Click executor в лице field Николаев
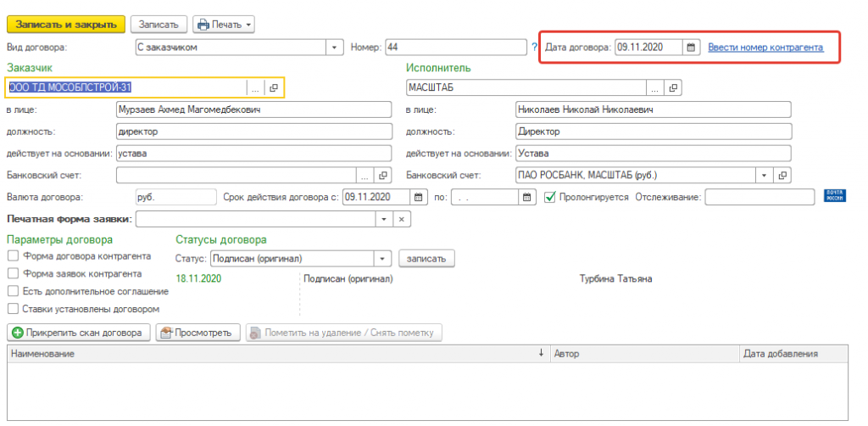The width and height of the screenshot is (868, 426). (654, 109)
